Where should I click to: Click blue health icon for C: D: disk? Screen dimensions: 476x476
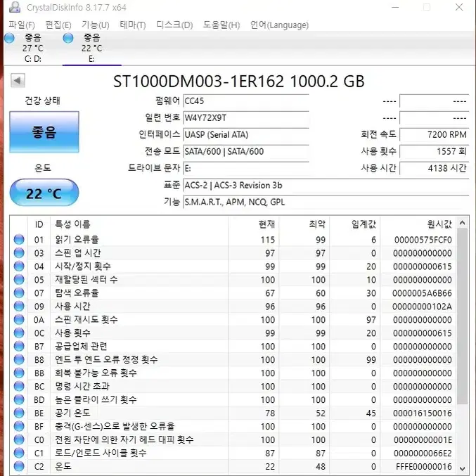click(9, 38)
